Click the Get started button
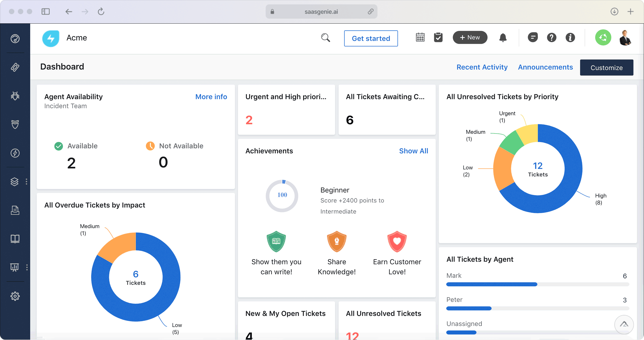Screen dimensions: 644x340 (x=371, y=38)
